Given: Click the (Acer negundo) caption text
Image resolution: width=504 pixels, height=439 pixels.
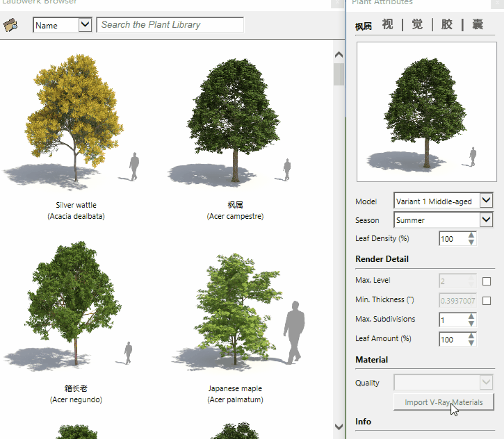Looking at the screenshot, I should click(76, 399).
